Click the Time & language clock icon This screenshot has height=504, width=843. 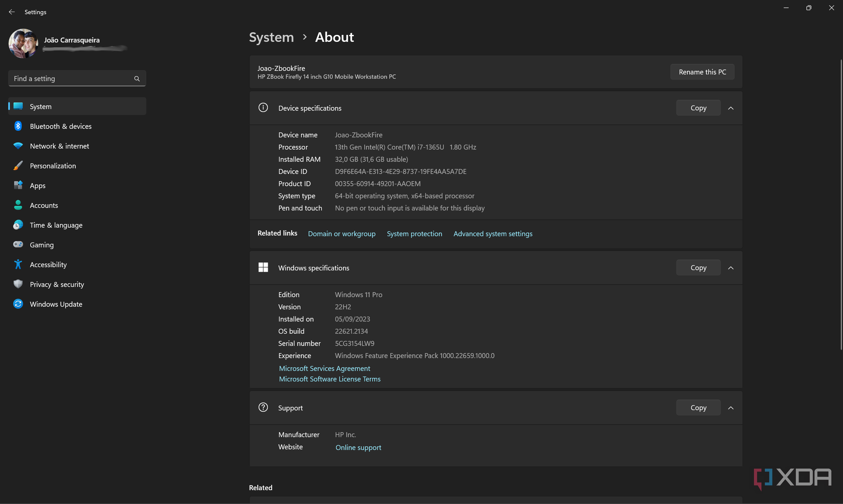(x=18, y=225)
